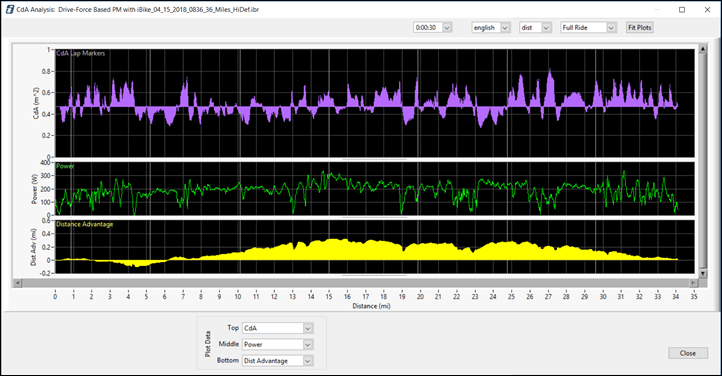Expand the Top plot data CdA dropdown arrow
The image size is (722, 376).
click(308, 328)
